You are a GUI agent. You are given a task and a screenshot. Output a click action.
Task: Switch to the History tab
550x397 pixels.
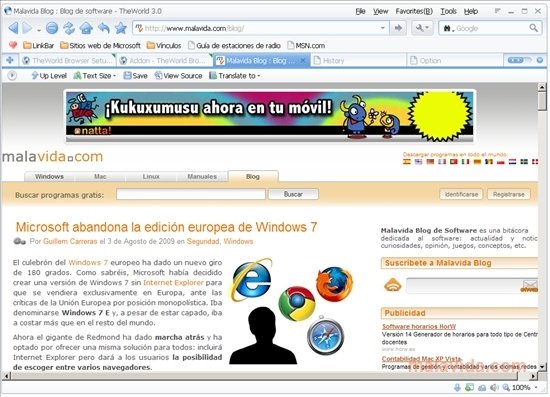[x=358, y=61]
